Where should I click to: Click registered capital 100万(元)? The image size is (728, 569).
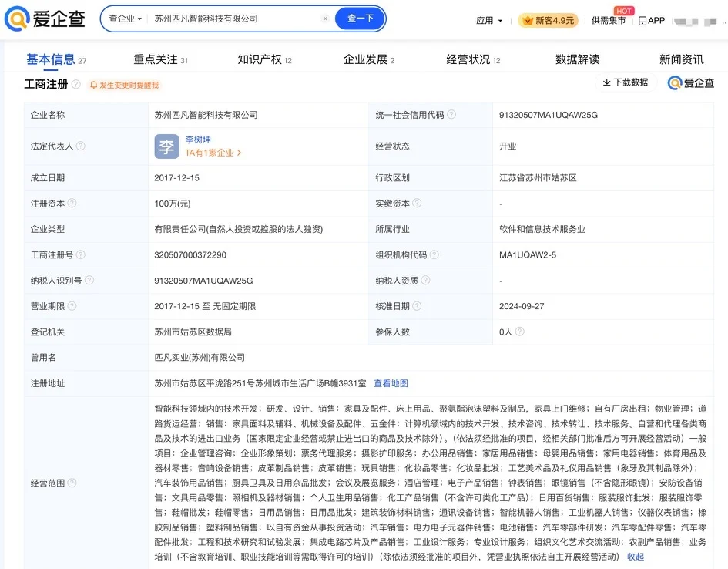click(x=173, y=204)
